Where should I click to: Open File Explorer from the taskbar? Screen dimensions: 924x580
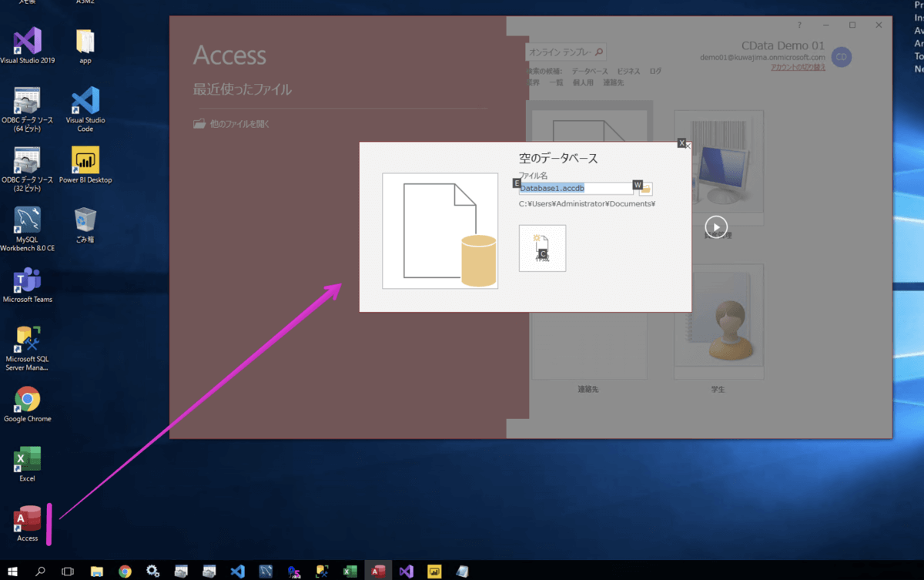pyautogui.click(x=96, y=572)
